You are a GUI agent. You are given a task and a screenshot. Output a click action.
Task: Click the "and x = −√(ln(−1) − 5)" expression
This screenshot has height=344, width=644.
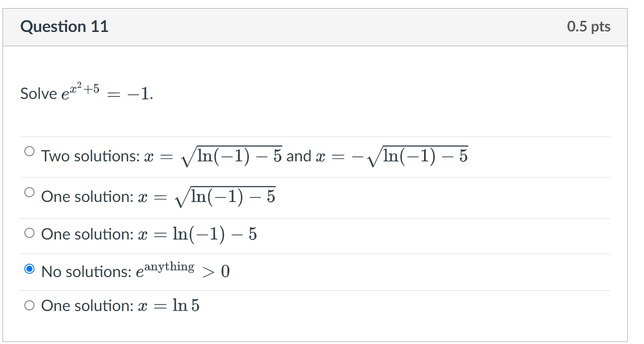coord(376,155)
